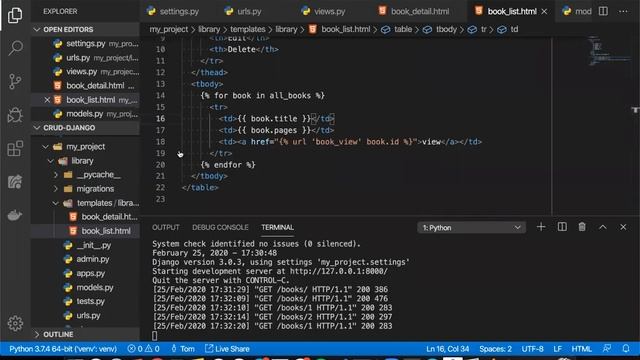Click book.pages text on line 17
Screen dimensions: 640x360
pyautogui.click(x=274, y=130)
